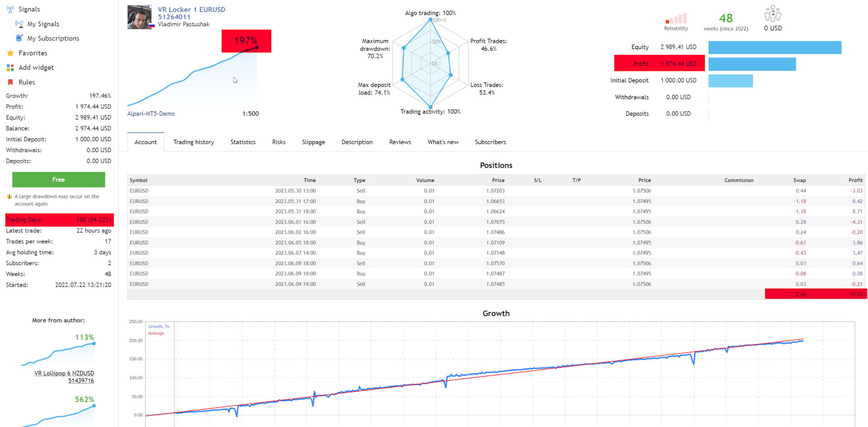Image resolution: width=868 pixels, height=427 pixels.
Task: Open the Slippage tab
Action: click(x=313, y=142)
